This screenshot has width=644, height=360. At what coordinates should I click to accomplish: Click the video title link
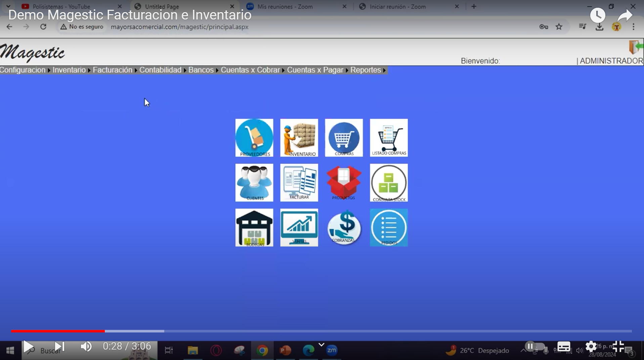tap(130, 15)
